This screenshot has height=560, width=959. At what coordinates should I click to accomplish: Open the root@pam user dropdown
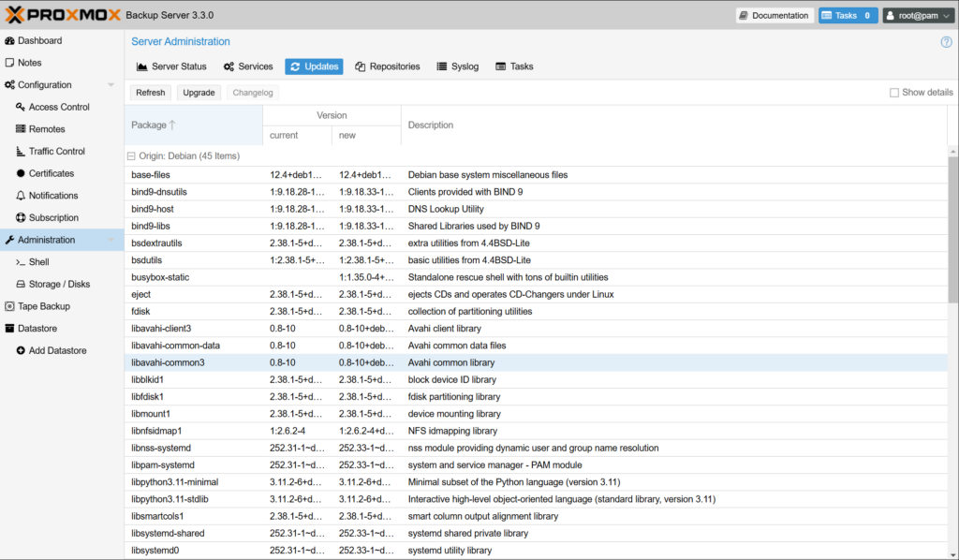pyautogui.click(x=917, y=16)
